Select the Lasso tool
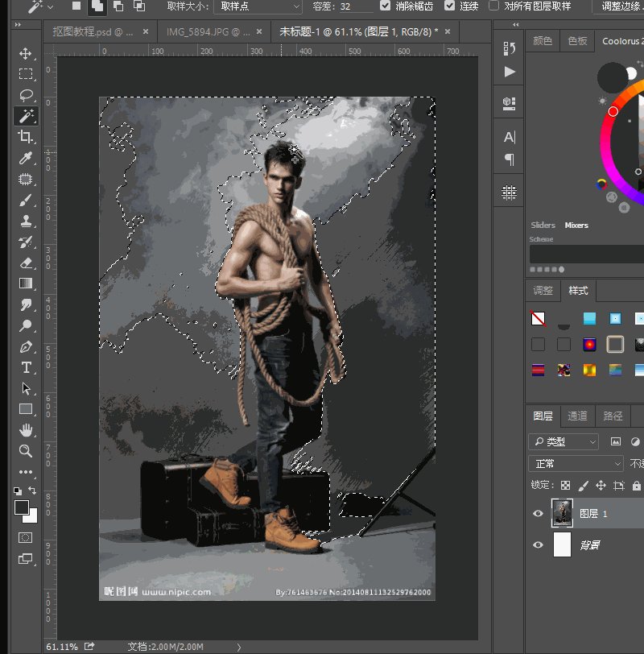 pyautogui.click(x=26, y=95)
